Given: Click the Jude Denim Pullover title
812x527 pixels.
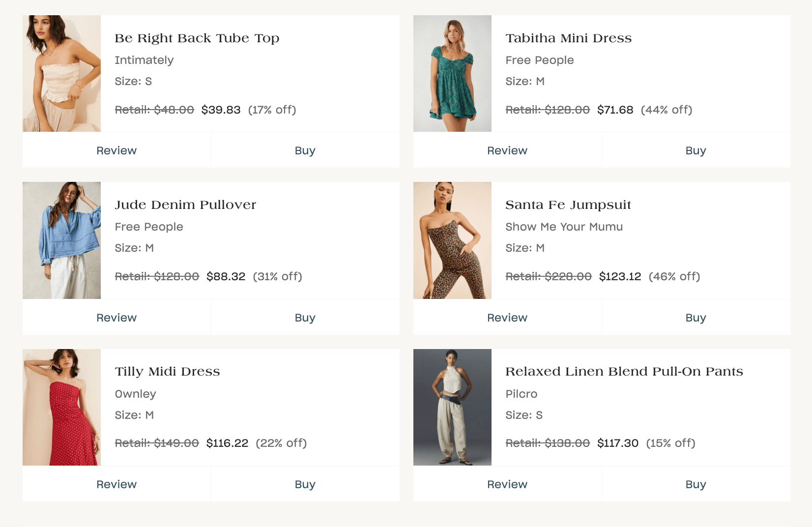Looking at the screenshot, I should coord(185,205).
